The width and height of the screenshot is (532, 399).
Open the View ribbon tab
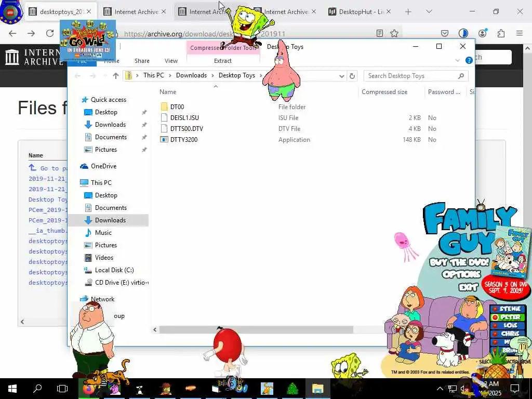pyautogui.click(x=171, y=61)
